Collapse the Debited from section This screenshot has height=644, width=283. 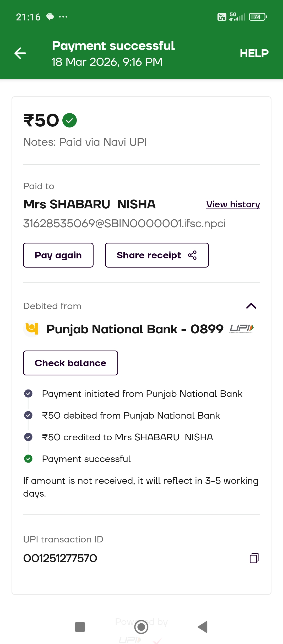coord(251,306)
